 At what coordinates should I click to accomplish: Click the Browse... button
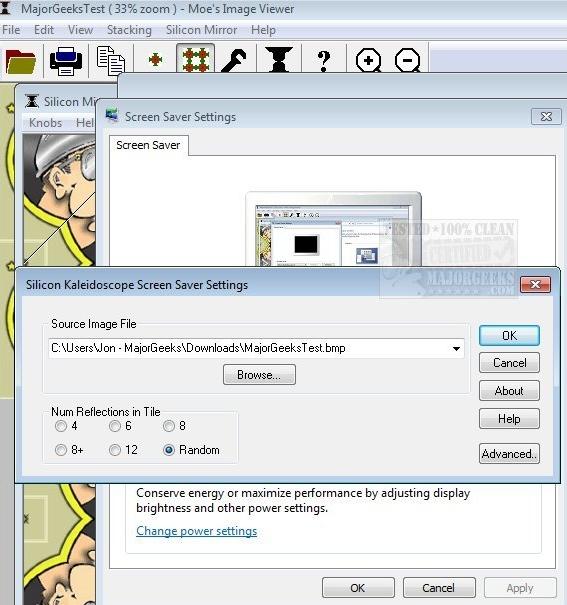point(259,375)
